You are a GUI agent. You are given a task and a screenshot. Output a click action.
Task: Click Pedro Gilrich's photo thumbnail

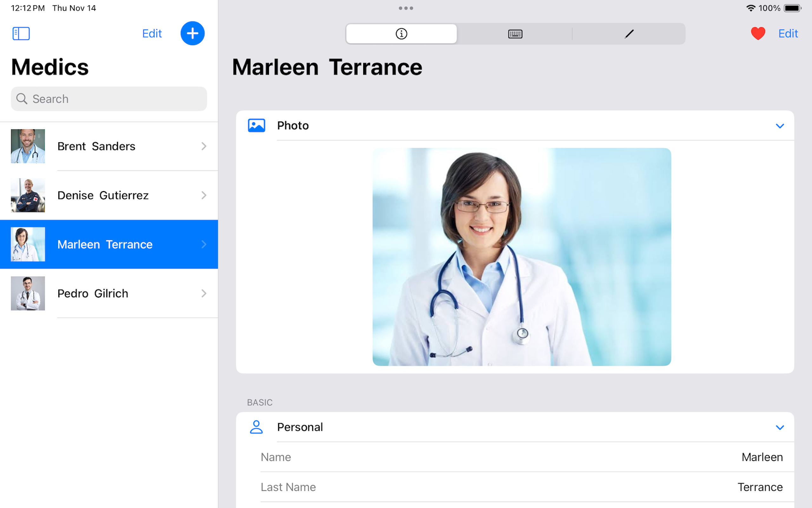point(28,293)
